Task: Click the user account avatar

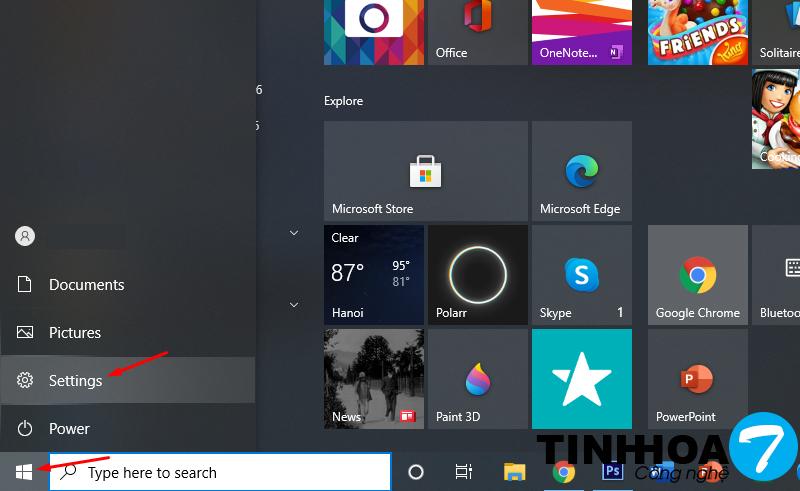Action: click(25, 236)
